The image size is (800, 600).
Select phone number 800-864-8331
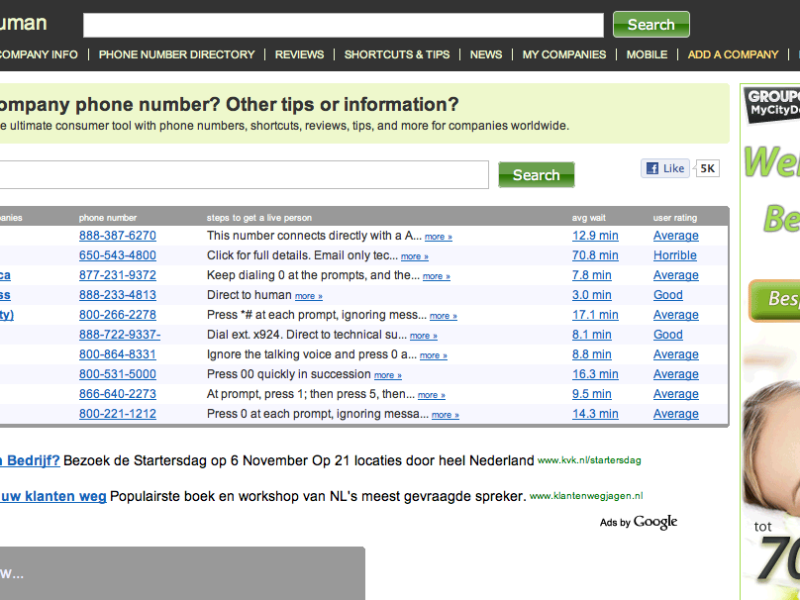coord(117,355)
